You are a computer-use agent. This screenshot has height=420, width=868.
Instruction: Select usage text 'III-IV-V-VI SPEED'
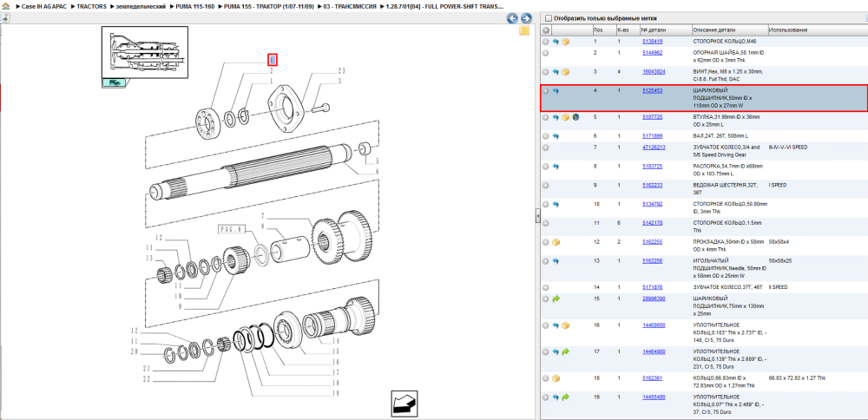788,148
